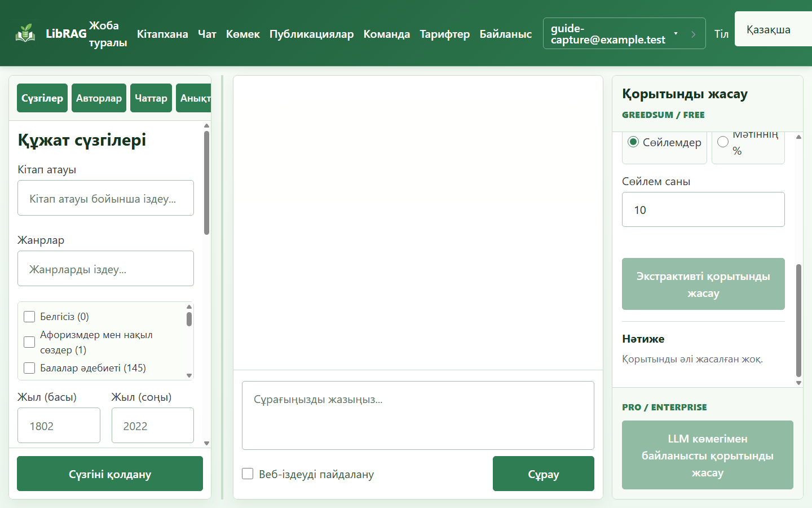Click the LibRAG book logo icon
Image resolution: width=812 pixels, height=508 pixels.
pyautogui.click(x=25, y=33)
